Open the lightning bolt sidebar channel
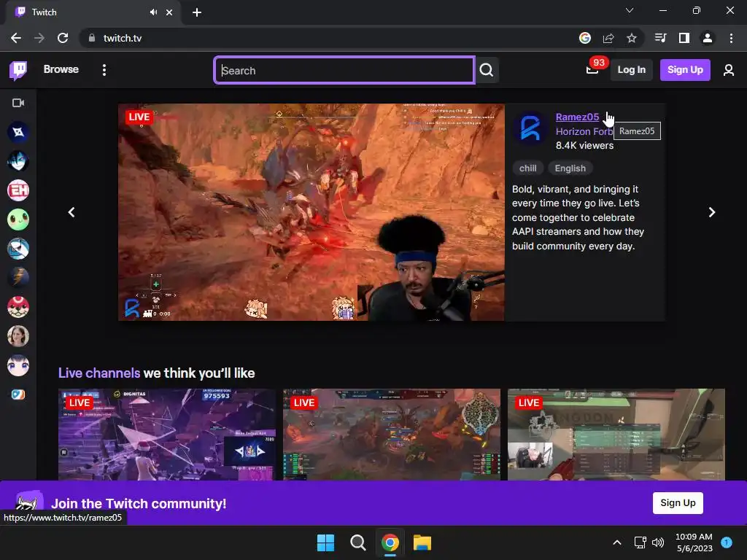The image size is (747, 560). (18, 278)
